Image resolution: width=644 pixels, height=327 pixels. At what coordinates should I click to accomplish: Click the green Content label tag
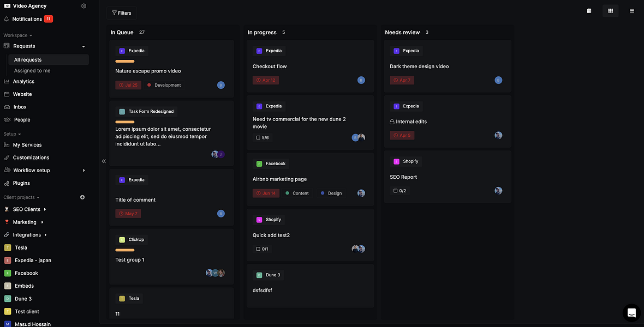pos(297,193)
